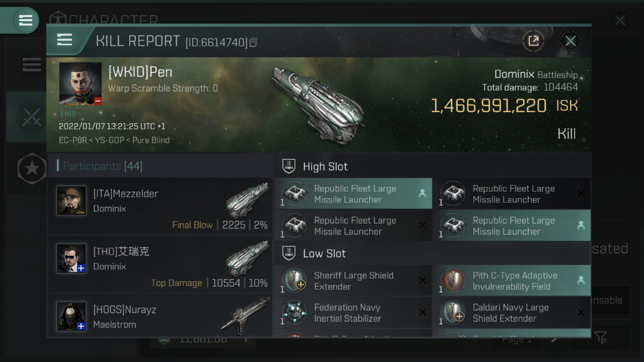Open the kill report hamburger menu

[64, 40]
